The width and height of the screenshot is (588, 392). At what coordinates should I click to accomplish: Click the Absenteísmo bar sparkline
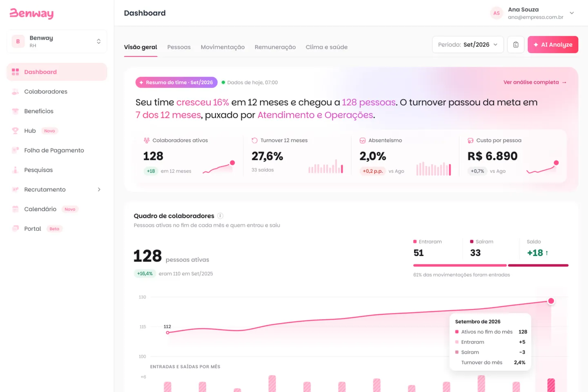[434, 169]
